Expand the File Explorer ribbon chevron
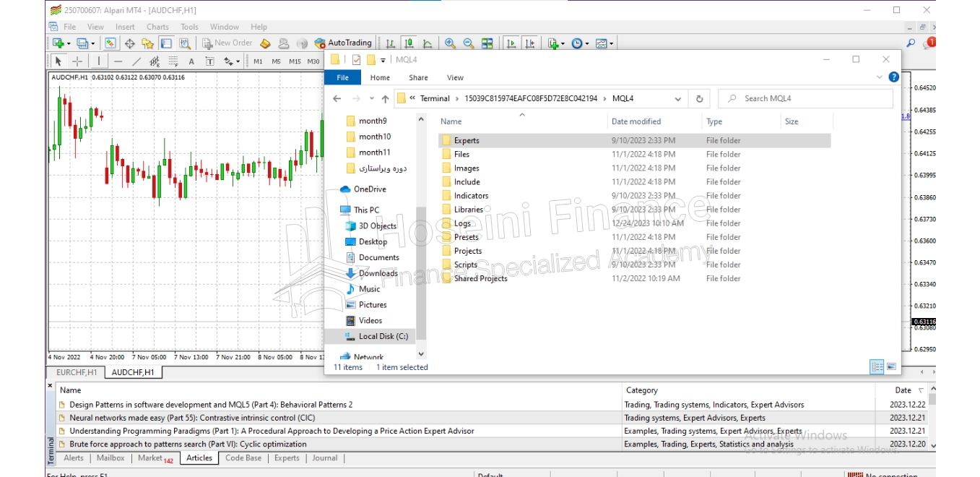Viewport: 980px width, 477px height. (x=879, y=77)
